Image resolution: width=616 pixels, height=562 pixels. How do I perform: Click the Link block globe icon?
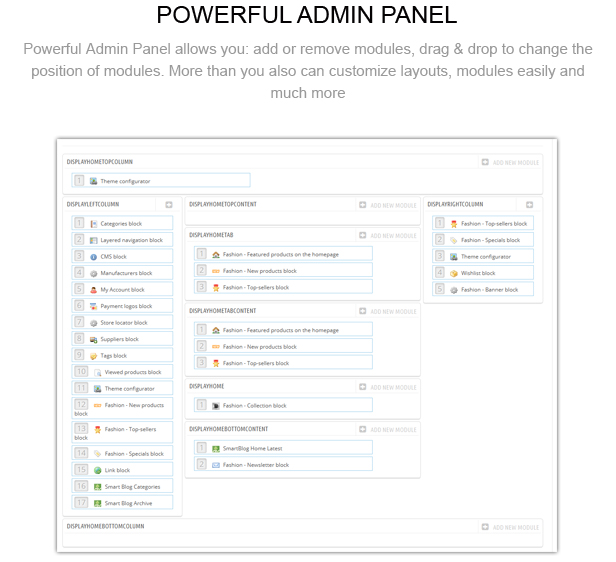(98, 470)
